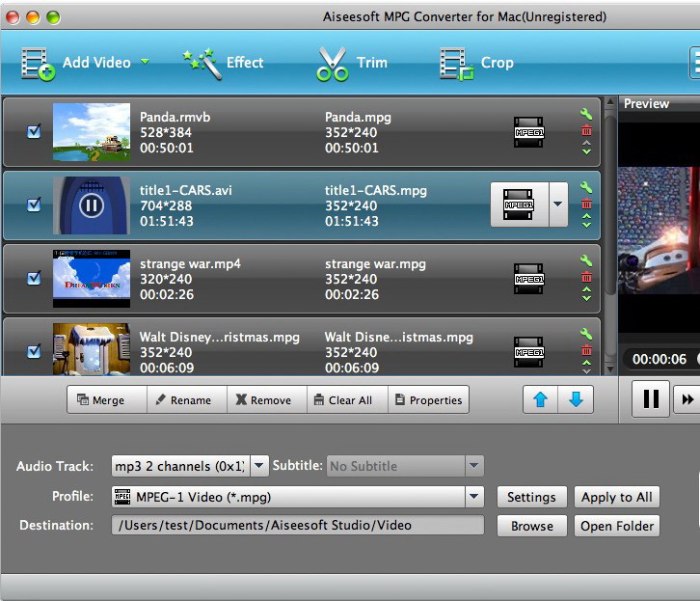Uncheck the strange war.mp4 checkbox

34,278
